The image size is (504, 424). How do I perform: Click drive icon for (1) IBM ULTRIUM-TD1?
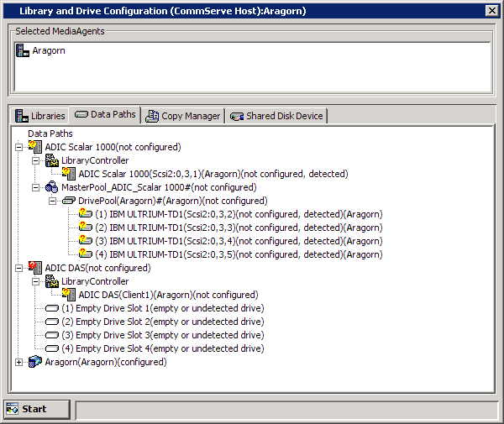tap(86, 213)
